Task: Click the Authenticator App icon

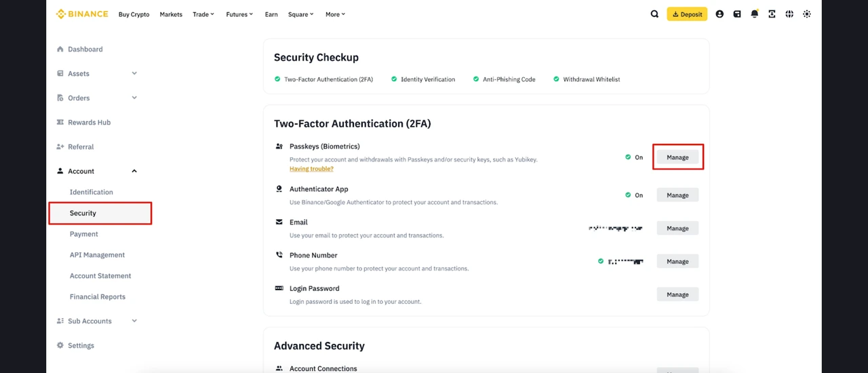Action: tap(279, 189)
